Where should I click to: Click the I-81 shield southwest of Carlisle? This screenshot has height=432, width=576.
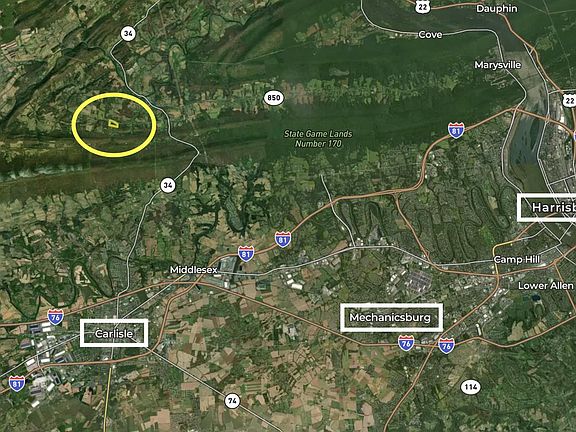[x=17, y=383]
